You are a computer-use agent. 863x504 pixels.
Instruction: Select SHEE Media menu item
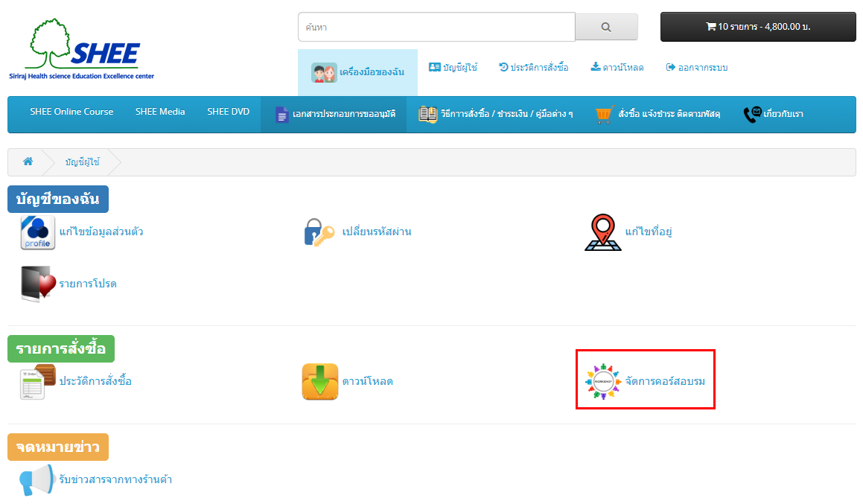click(x=160, y=112)
